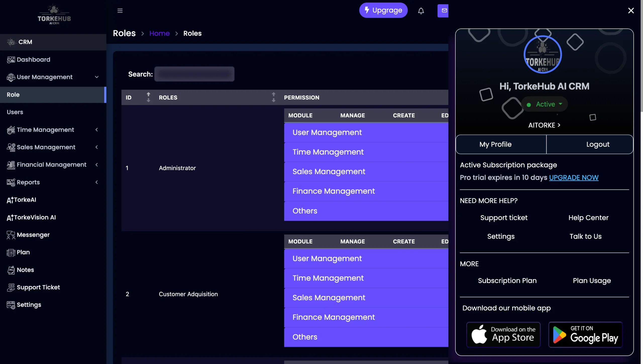Click the App Store download badge
This screenshot has height=364, width=643.
(x=503, y=335)
